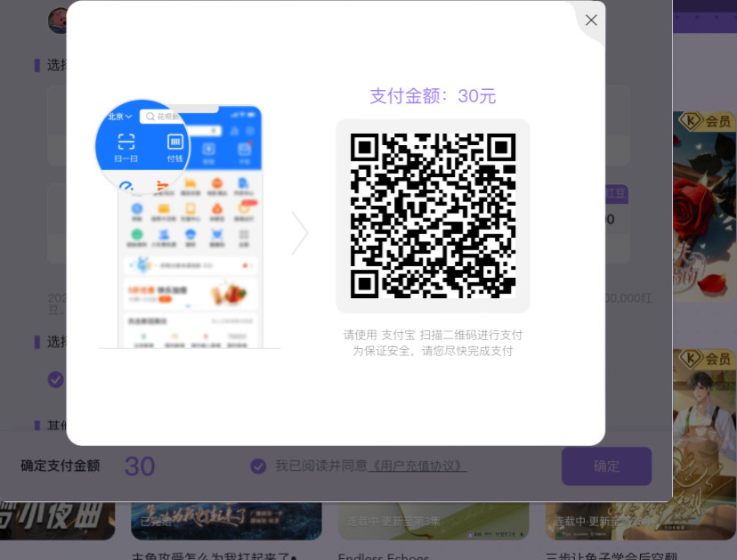Open the 主角攻受怎么为我打起来了 title

point(214,556)
